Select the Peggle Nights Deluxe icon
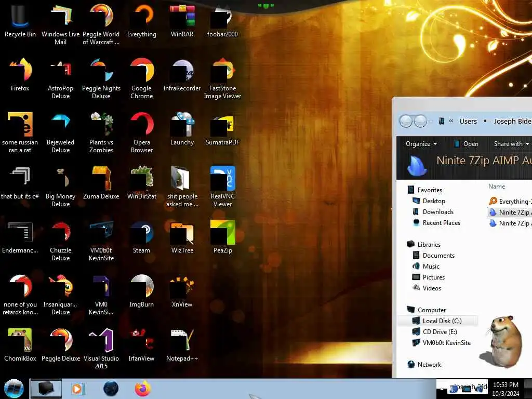 click(101, 79)
